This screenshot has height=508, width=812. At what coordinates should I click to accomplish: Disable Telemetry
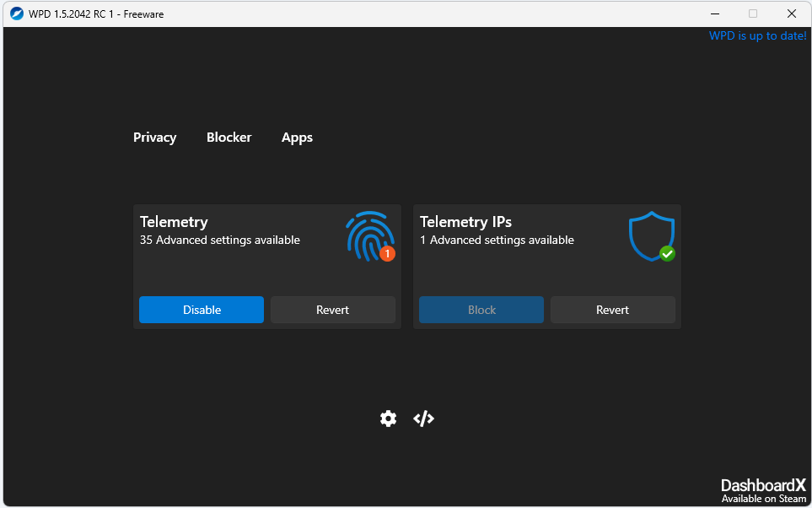(201, 310)
